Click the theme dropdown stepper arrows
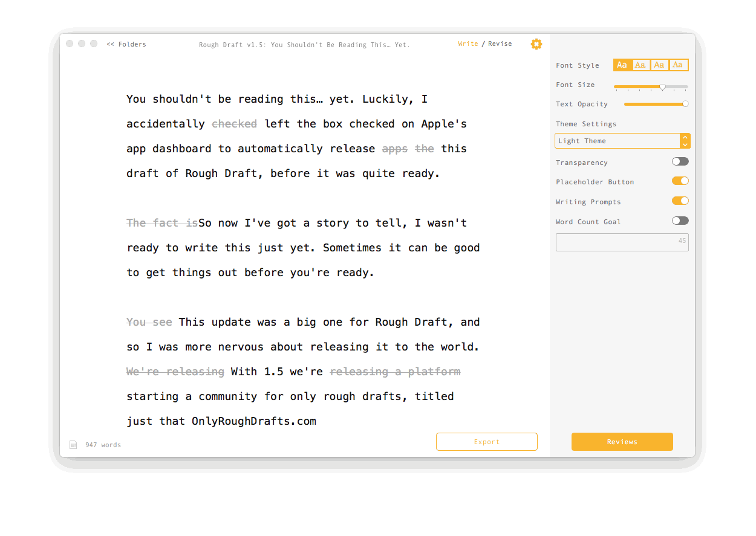 tap(685, 141)
